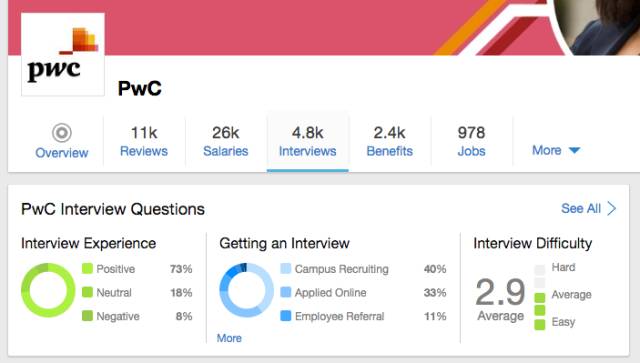The height and width of the screenshot is (363, 640).
Task: Click the See All chevron arrow
Action: click(611, 208)
